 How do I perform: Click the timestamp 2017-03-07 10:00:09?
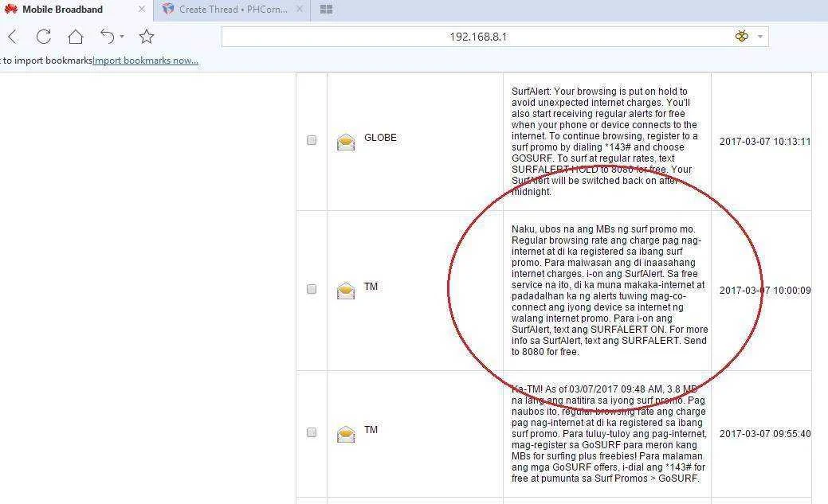coord(764,291)
